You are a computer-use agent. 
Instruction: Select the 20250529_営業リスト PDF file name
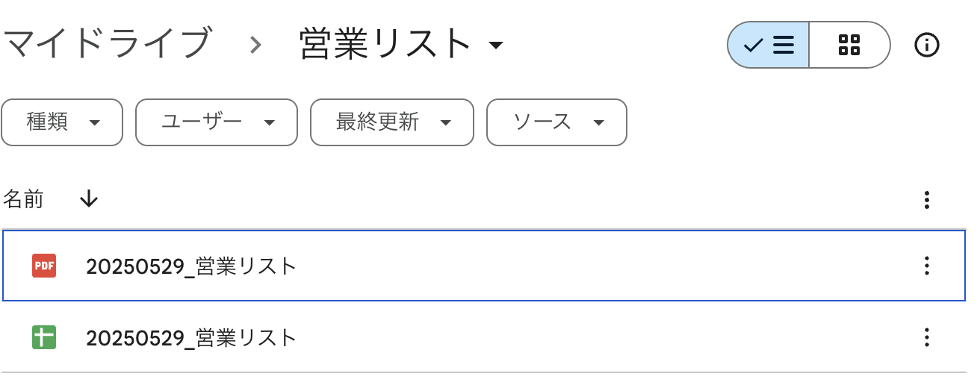click(191, 266)
